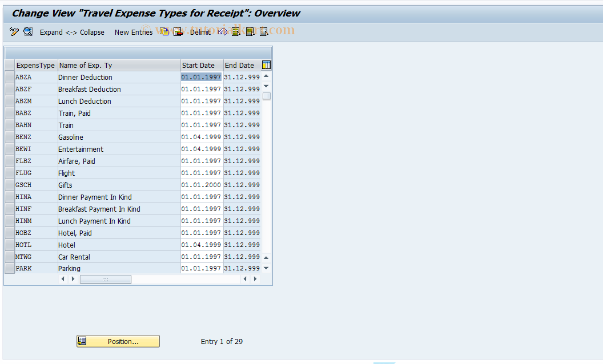Open the table column configuration icon
The image size is (603, 364).
pos(266,65)
